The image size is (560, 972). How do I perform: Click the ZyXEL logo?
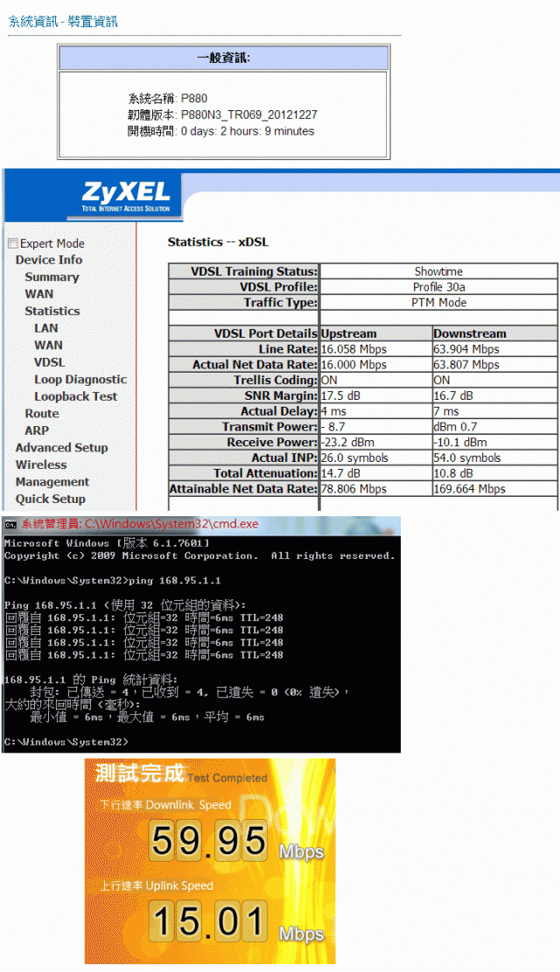point(126,196)
